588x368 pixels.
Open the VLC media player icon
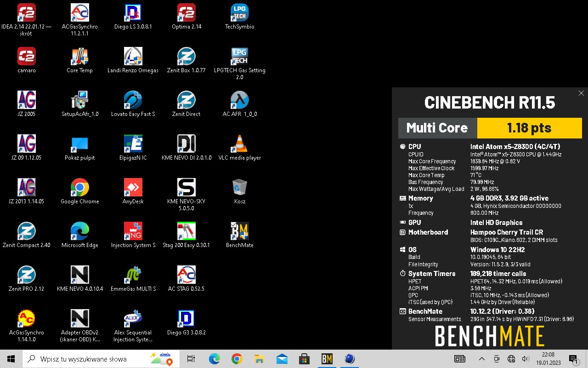239,144
